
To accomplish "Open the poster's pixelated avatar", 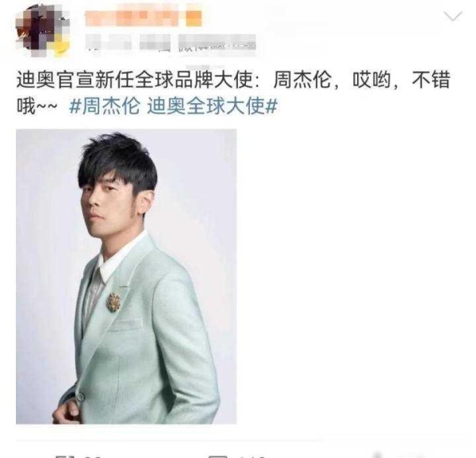I will [x=43, y=30].
